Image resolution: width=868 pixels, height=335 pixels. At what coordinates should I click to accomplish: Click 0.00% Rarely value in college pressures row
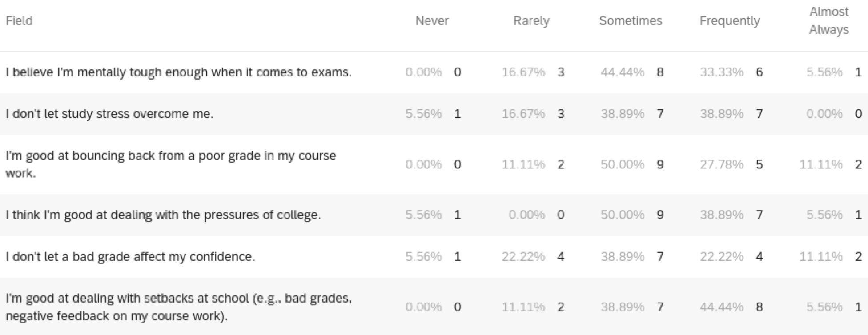tap(526, 215)
